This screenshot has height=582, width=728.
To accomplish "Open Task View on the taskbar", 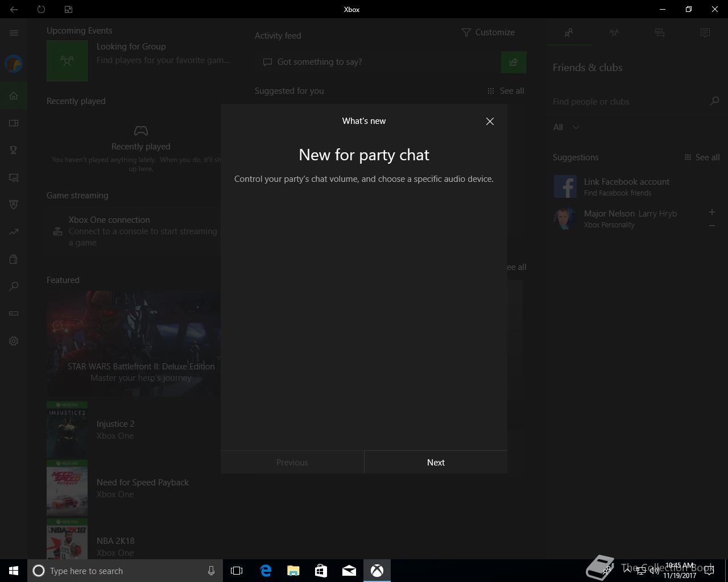I will [x=237, y=571].
